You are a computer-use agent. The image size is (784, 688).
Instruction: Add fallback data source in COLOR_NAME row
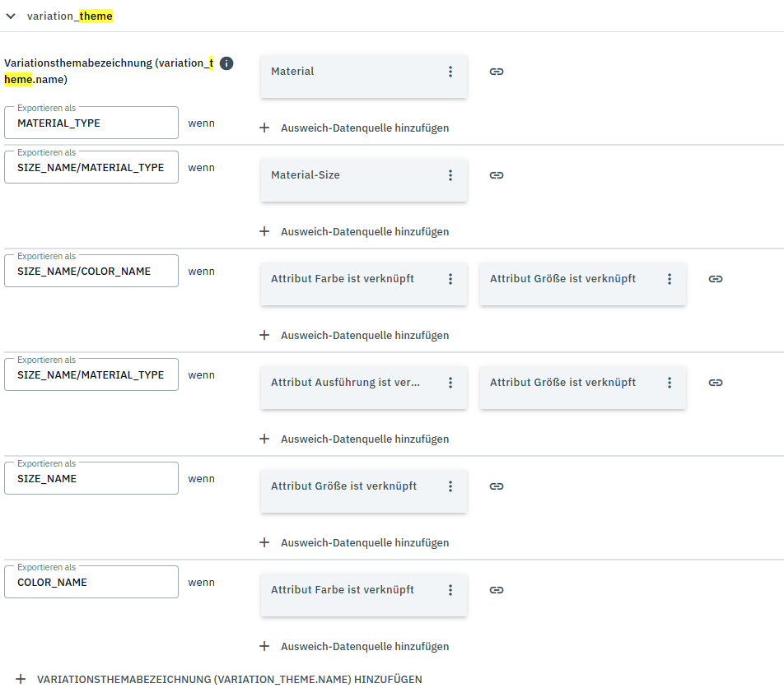[x=355, y=646]
